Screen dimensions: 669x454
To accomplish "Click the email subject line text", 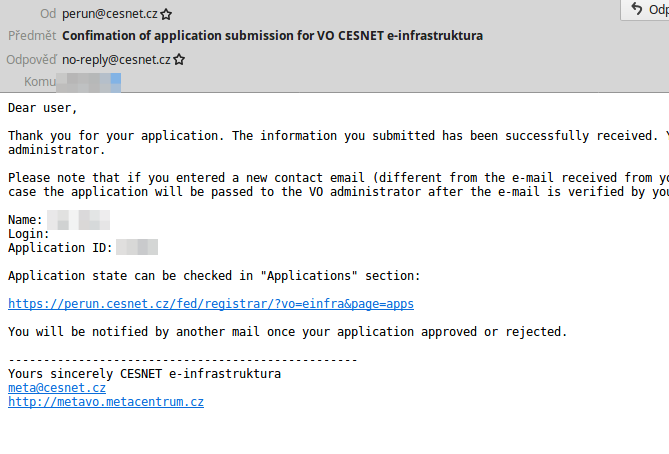I will coord(272,36).
